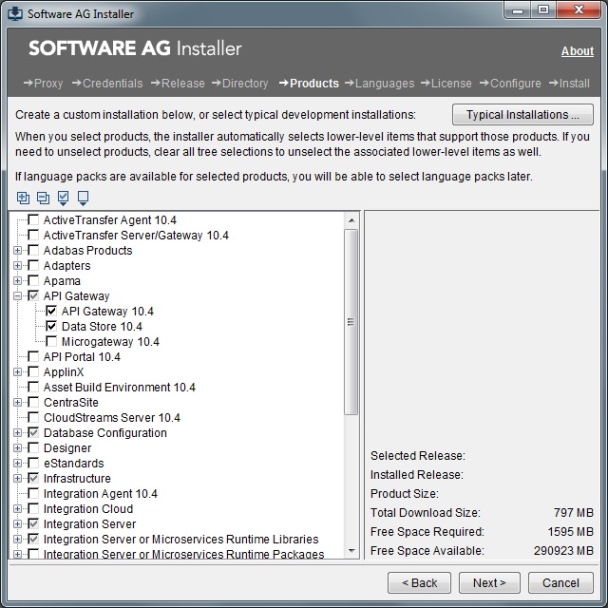The height and width of the screenshot is (608, 608).
Task: Minimize the Software AG Installer window
Action: (518, 10)
